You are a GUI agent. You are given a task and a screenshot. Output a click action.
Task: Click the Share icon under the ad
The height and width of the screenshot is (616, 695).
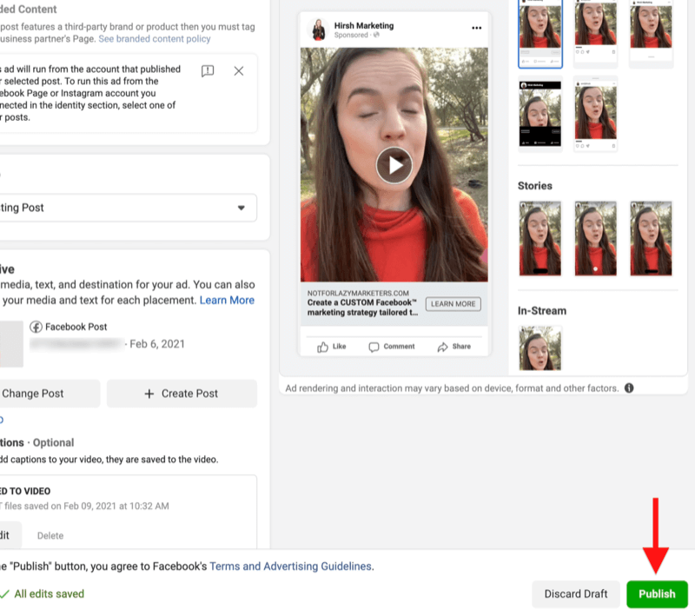coord(442,347)
